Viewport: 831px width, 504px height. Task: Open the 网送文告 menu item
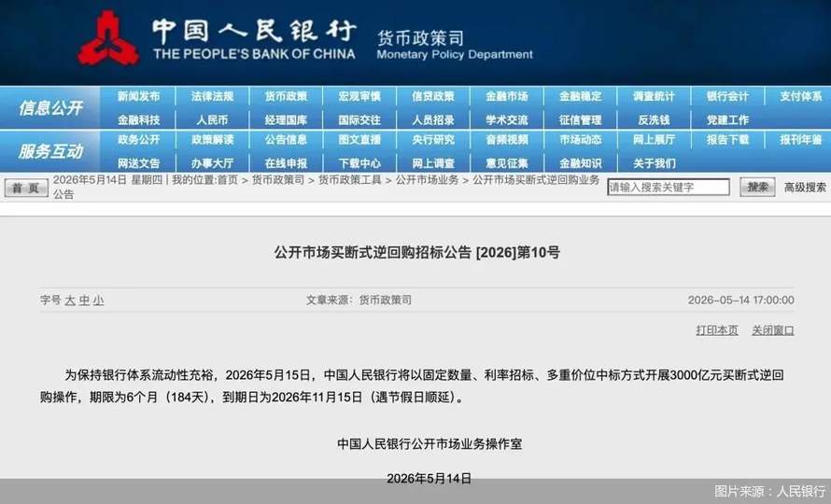point(139,163)
